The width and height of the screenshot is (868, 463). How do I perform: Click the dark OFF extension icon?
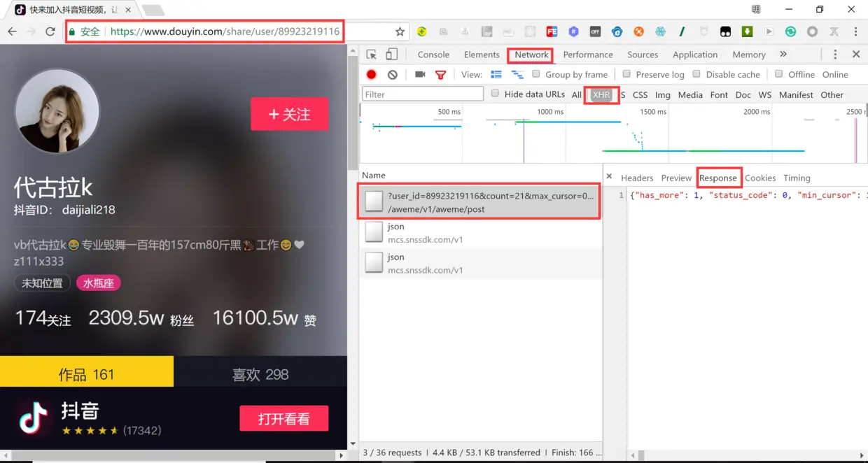click(595, 31)
